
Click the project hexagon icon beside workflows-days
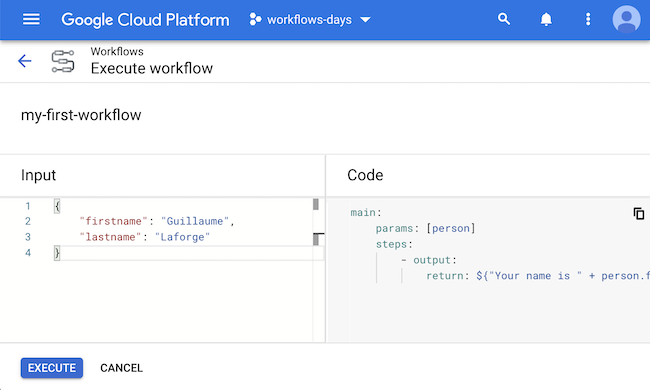(x=255, y=19)
